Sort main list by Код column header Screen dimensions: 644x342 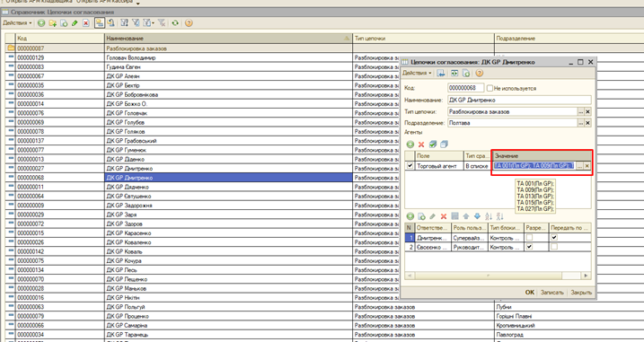tap(60, 39)
